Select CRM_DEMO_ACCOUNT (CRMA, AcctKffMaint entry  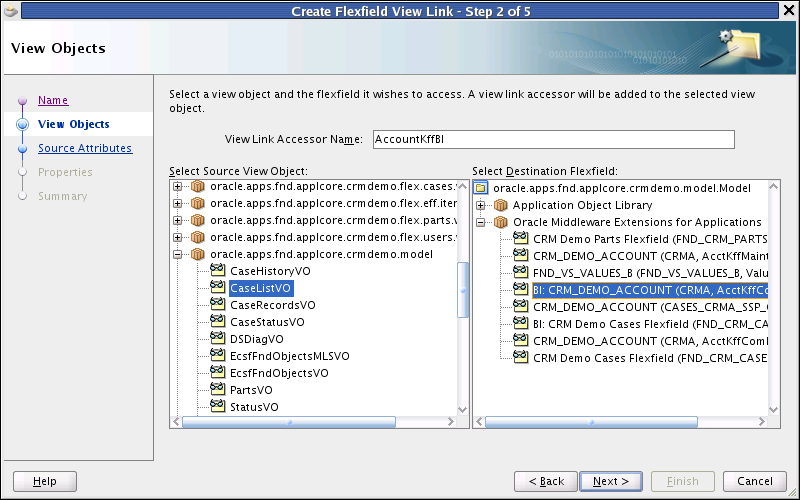pos(650,256)
